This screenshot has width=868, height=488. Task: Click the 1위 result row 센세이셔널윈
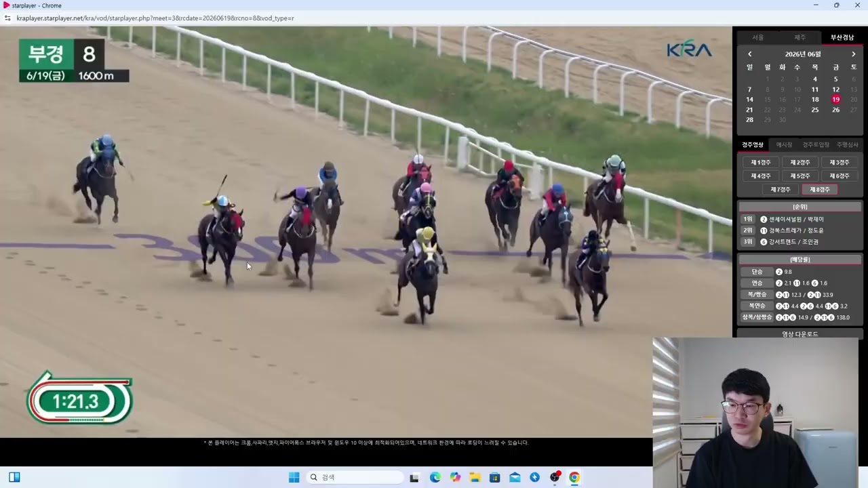point(800,220)
